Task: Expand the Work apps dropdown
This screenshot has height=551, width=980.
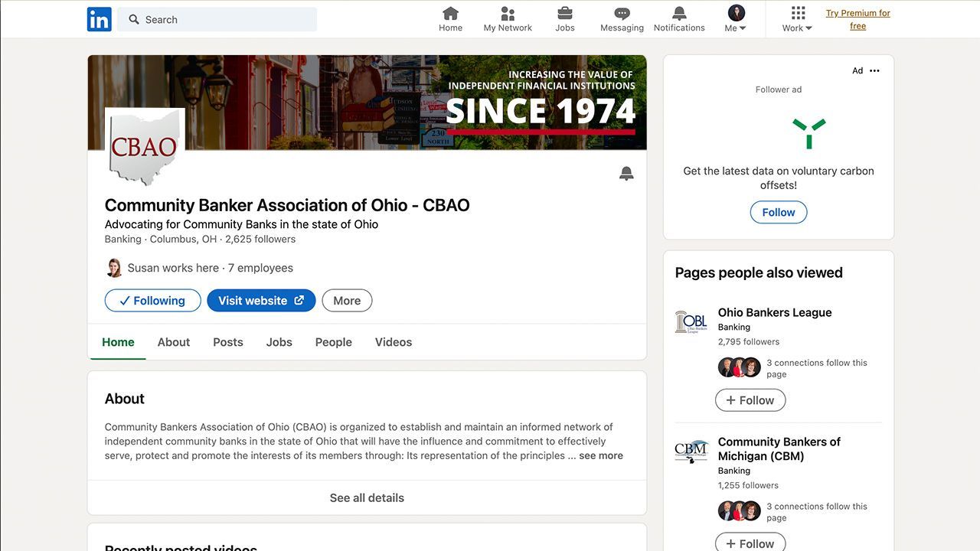Action: pyautogui.click(x=798, y=19)
